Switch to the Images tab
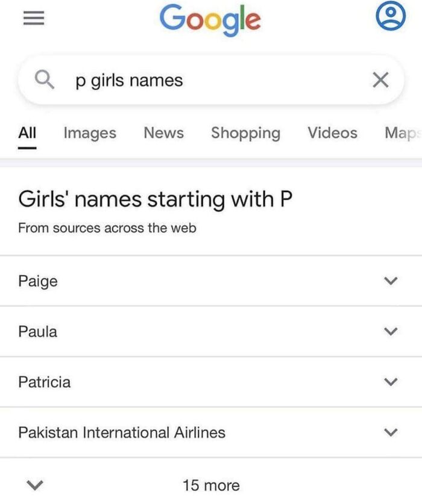This screenshot has width=422, height=504. (89, 133)
